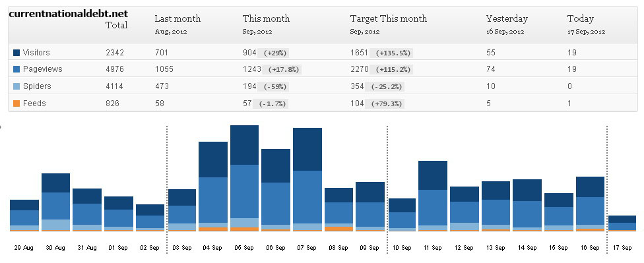This screenshot has width=644, height=263.
Task: Click the Visitors row label
Action: click(36, 53)
